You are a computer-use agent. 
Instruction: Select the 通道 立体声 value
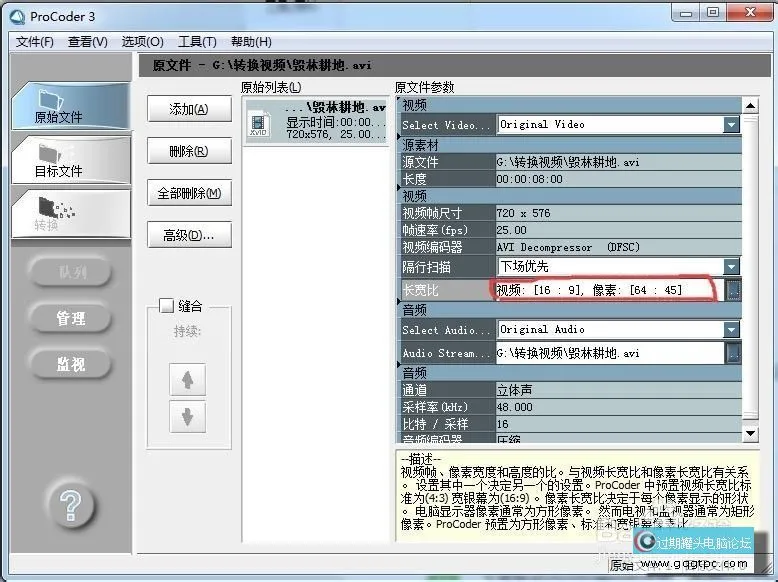coord(618,390)
